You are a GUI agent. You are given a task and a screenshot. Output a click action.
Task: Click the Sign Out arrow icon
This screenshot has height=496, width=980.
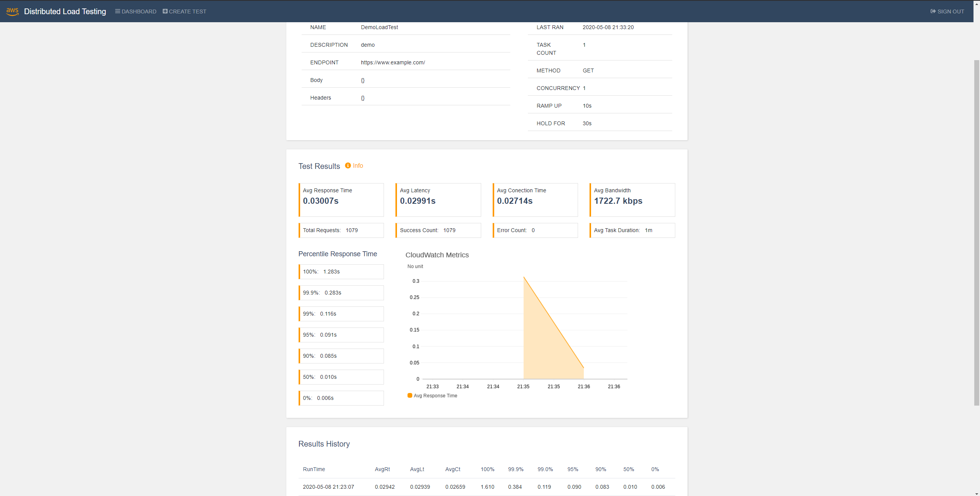[933, 11]
